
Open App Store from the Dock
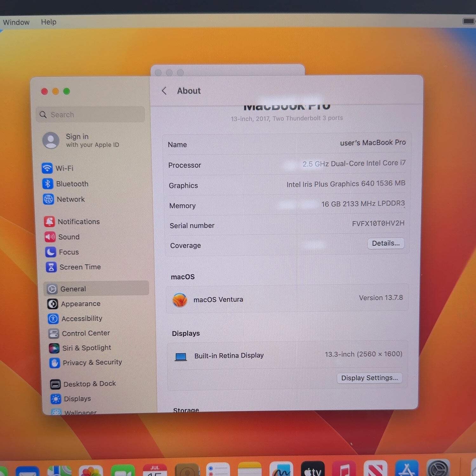[x=407, y=467]
